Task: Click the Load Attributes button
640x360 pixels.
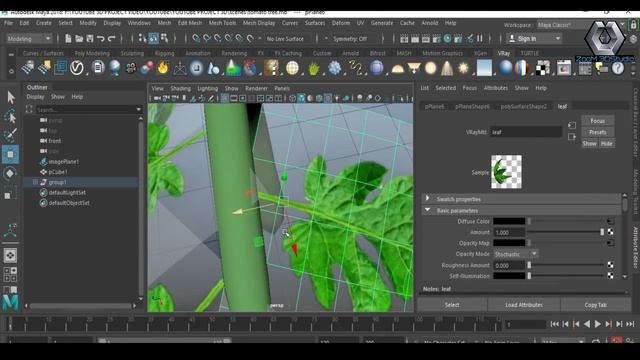Action: (524, 305)
